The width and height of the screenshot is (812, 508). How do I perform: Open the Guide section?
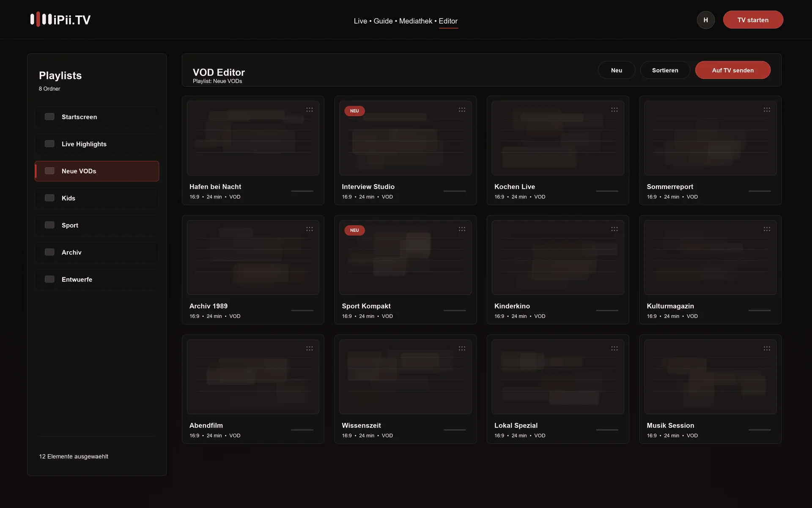383,21
